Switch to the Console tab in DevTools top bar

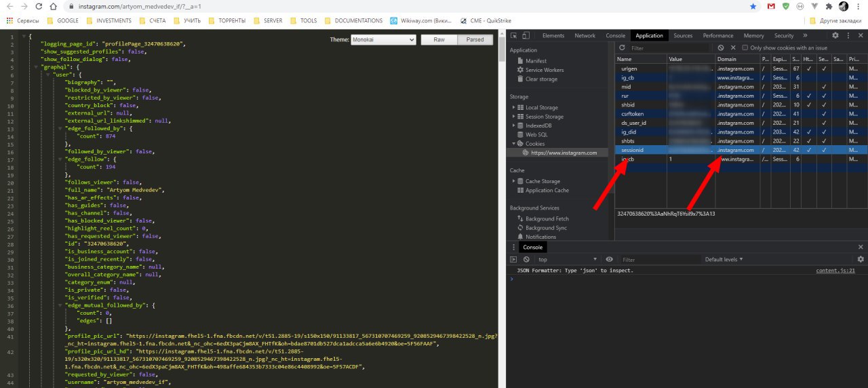pyautogui.click(x=616, y=35)
